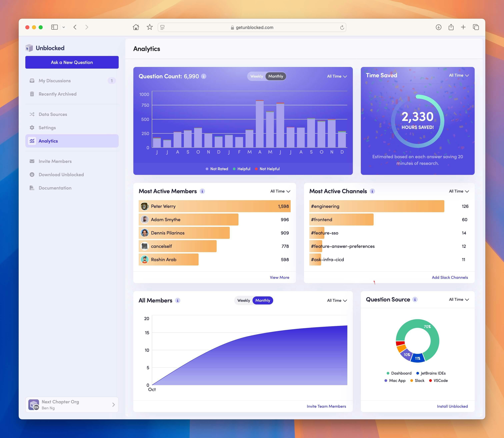Viewport: 504px width, 438px height.
Task: Open Invite Members in sidebar
Action: click(x=72, y=161)
